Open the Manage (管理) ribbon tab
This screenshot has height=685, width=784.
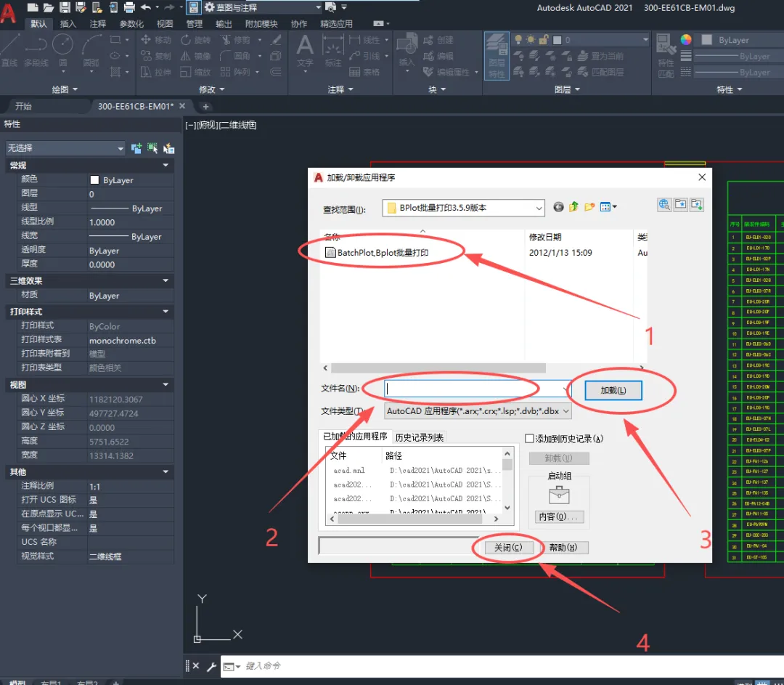[194, 23]
